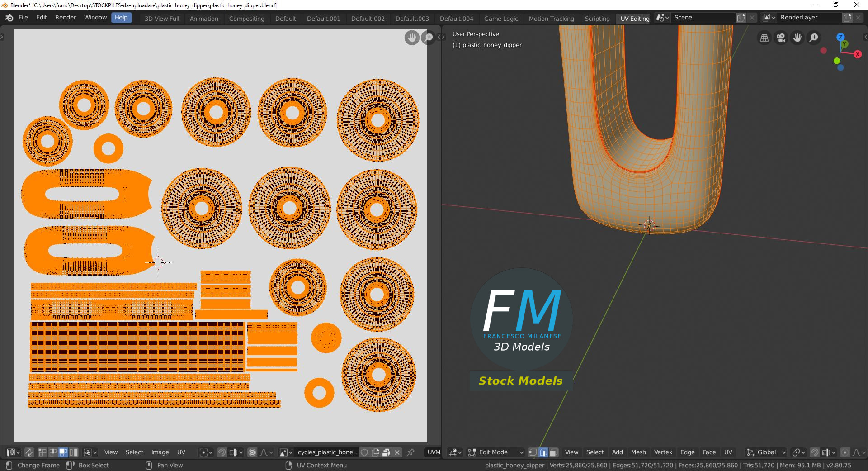The height and width of the screenshot is (471, 868).
Task: Open the Edit Mode dropdown
Action: pyautogui.click(x=496, y=452)
